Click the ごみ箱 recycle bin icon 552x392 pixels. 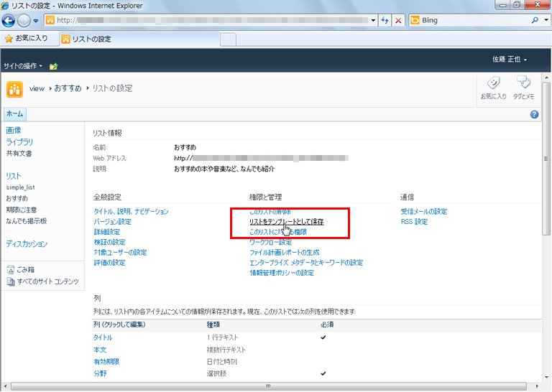point(11,270)
